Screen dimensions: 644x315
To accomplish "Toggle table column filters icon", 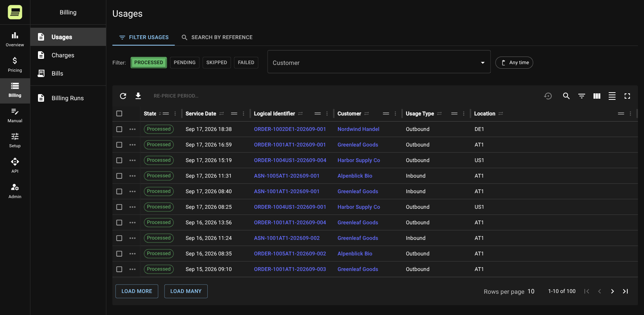I will click(581, 96).
